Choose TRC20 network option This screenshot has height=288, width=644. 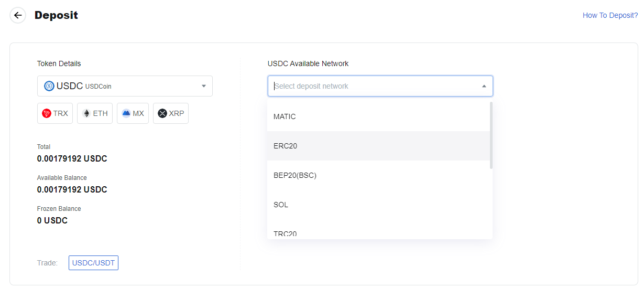click(x=378, y=231)
